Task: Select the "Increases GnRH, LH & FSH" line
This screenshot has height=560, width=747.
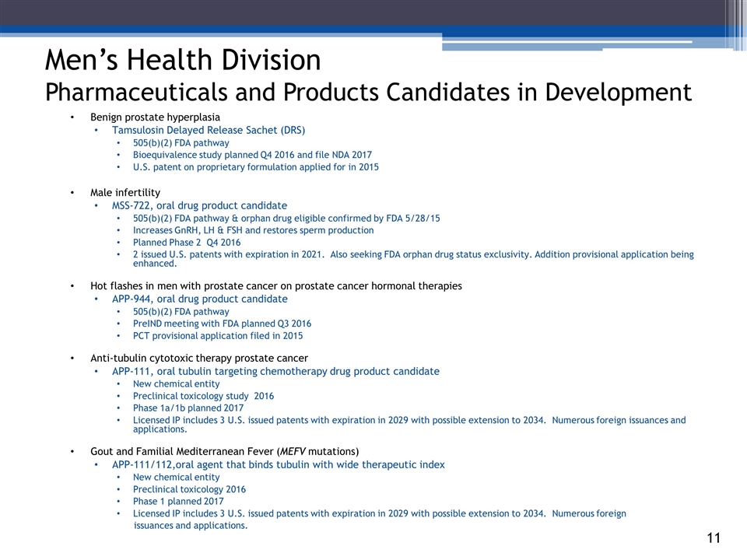Action: 253,230
